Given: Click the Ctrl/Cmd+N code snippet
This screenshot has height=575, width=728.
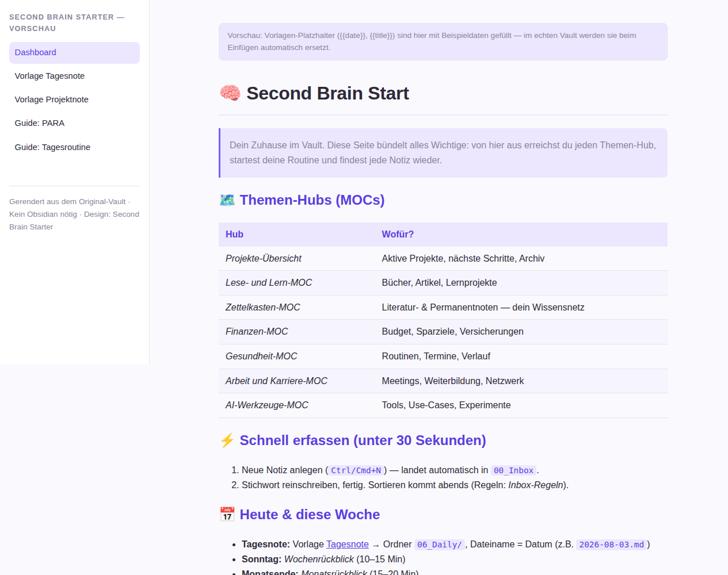Looking at the screenshot, I should 356,470.
